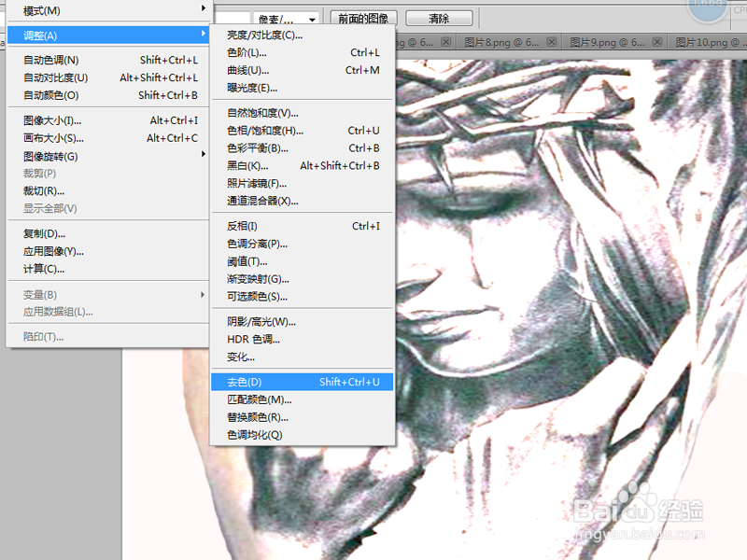The height and width of the screenshot is (560, 747).
Task: Open 可选颜色(S) selective color
Action: 302,297
